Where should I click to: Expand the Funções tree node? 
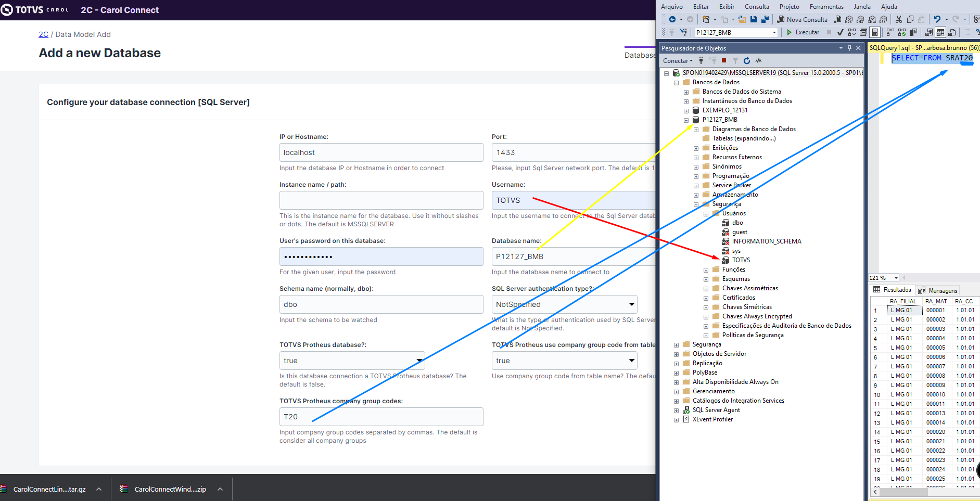tap(706, 270)
